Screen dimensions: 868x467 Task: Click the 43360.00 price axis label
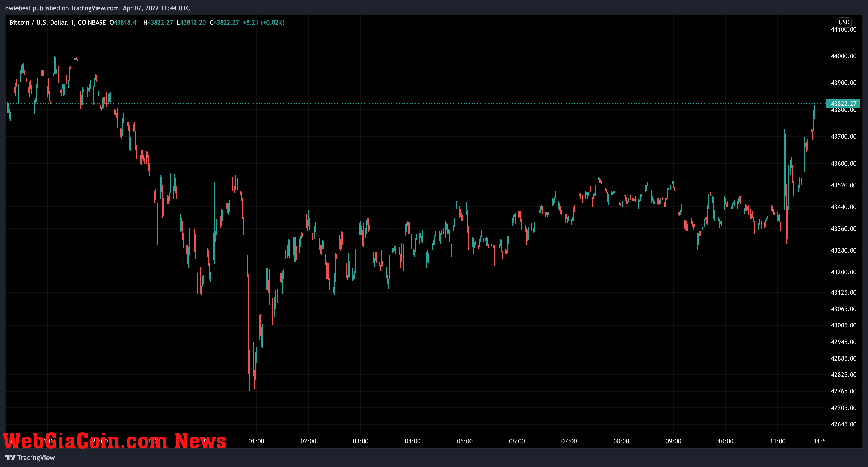843,229
